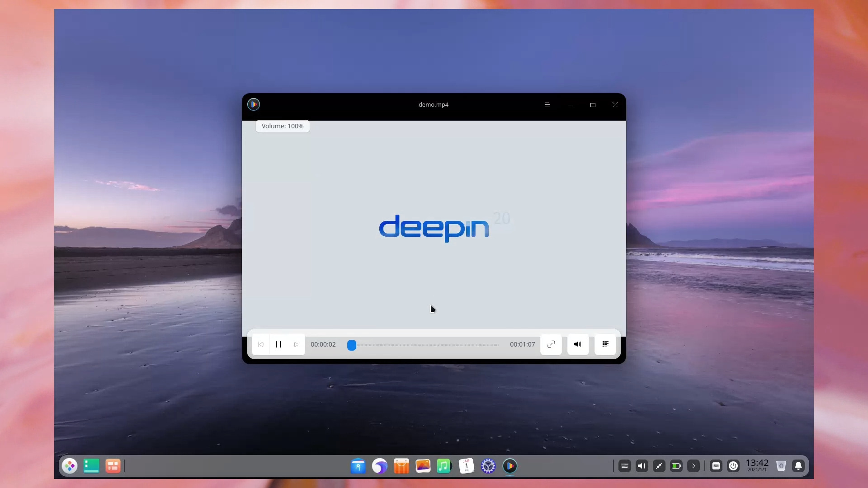Open the power options in the tray

pos(733,466)
